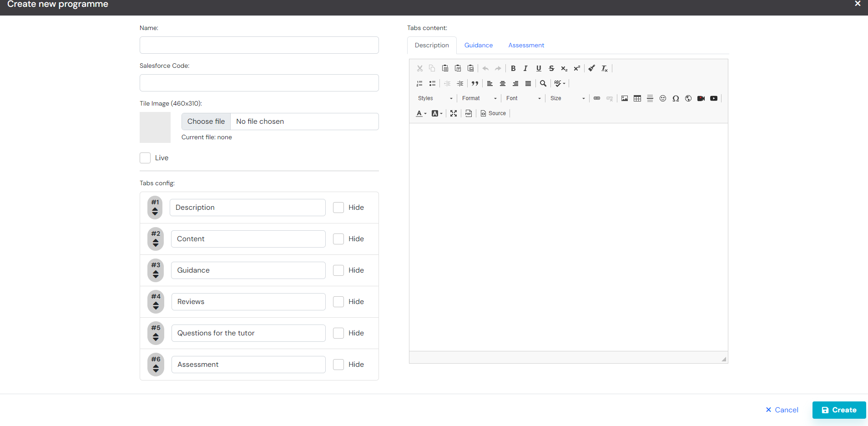This screenshot has width=868, height=426.
Task: Open the Assessment content tab
Action: (526, 45)
